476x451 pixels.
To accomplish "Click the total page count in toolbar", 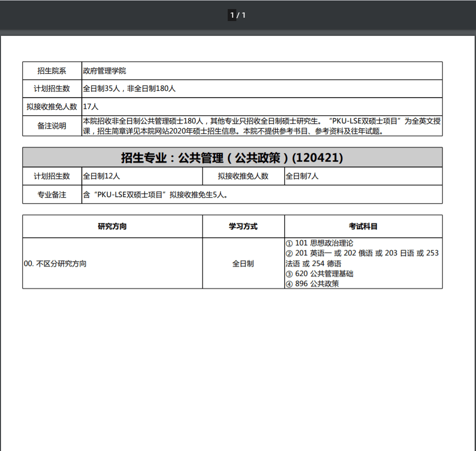I will point(244,15).
